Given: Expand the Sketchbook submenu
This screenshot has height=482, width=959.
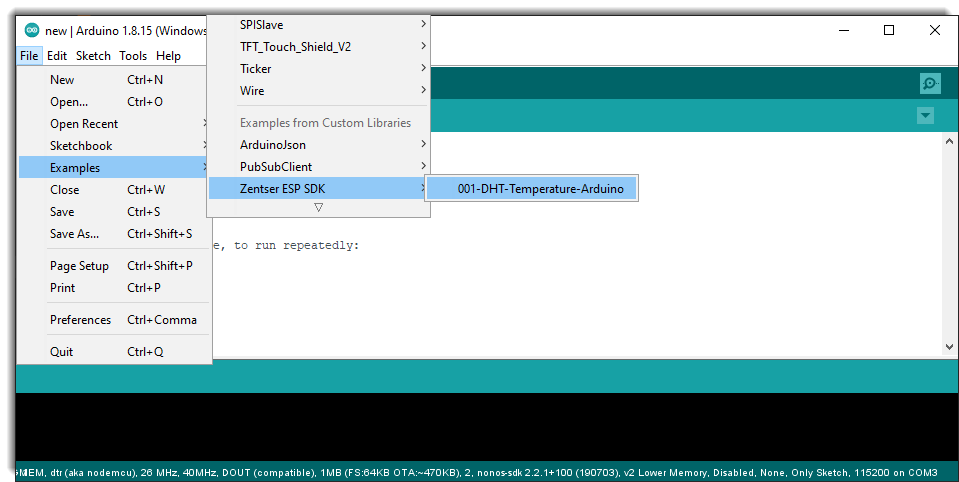Looking at the screenshot, I should 114,146.
